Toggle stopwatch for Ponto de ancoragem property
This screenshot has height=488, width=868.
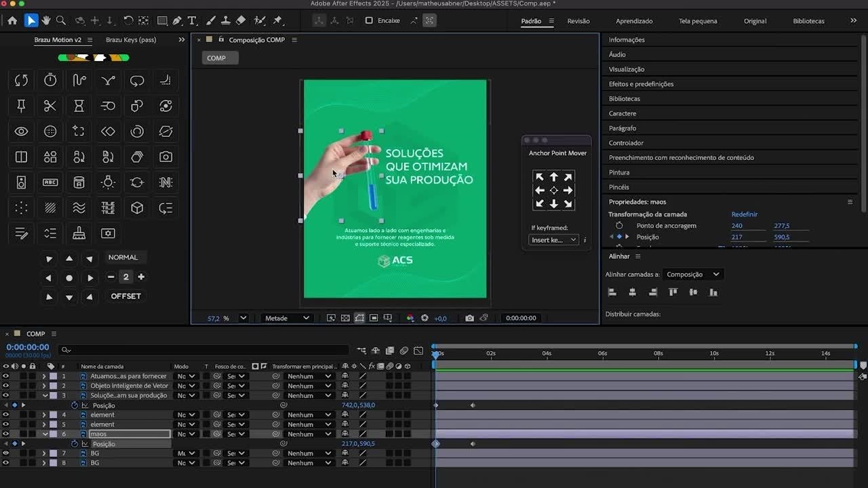click(619, 226)
